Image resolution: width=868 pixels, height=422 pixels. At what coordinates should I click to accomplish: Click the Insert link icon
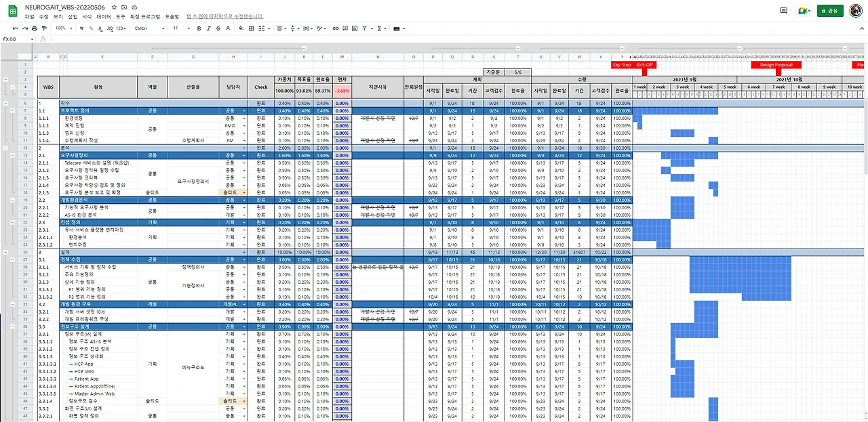tap(336, 28)
